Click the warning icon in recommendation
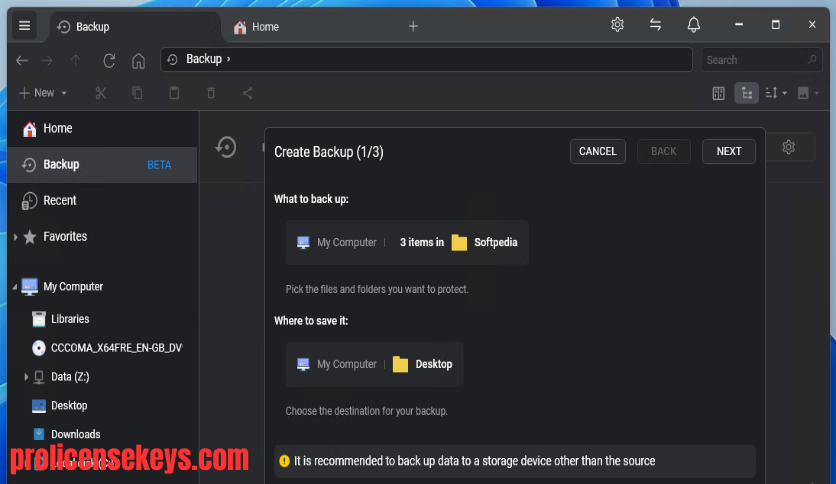 (284, 461)
